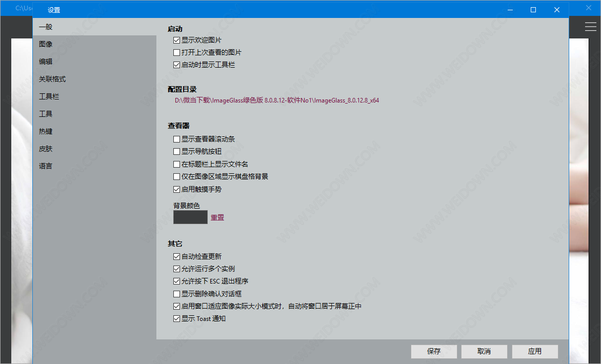Disable 显示 Toast 通知 checkbox
The height and width of the screenshot is (364, 601).
coord(177,319)
